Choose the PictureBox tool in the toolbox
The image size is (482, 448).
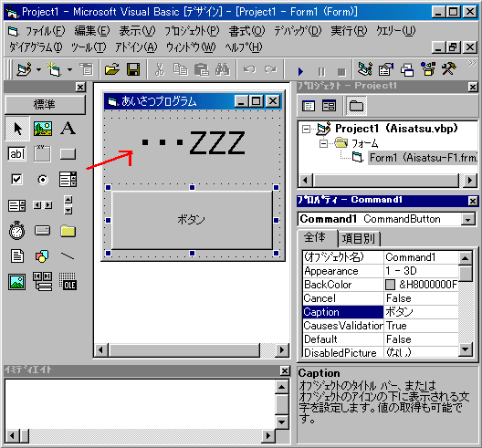(x=43, y=128)
